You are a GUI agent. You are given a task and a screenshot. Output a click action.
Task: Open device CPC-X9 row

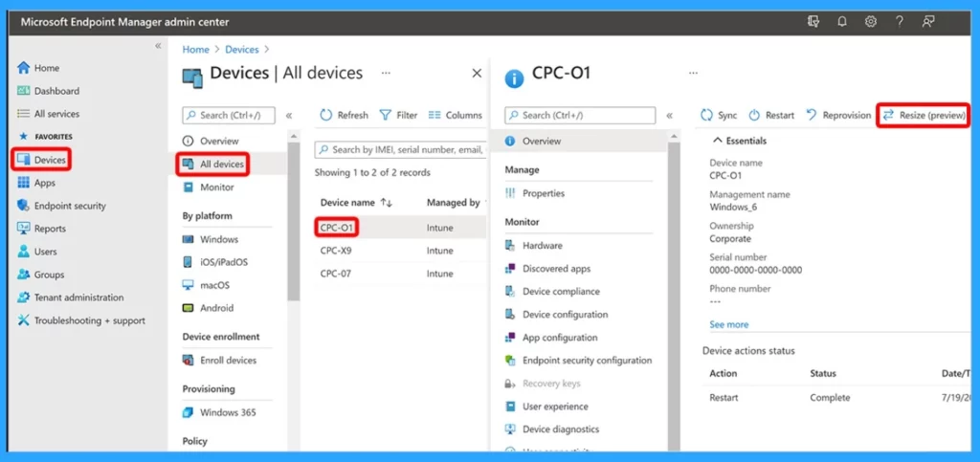400,251
